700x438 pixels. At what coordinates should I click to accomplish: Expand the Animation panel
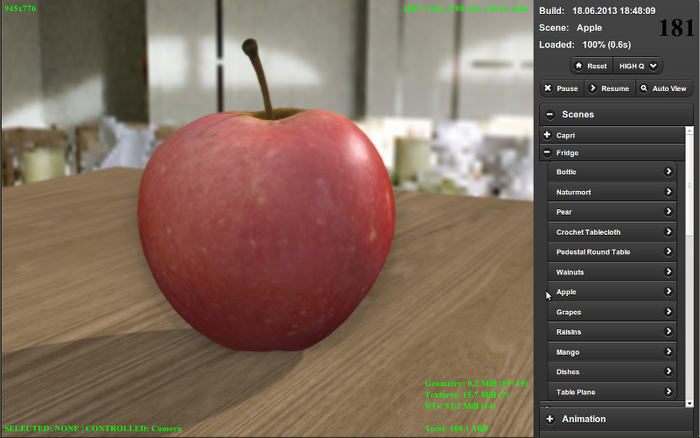pos(616,419)
